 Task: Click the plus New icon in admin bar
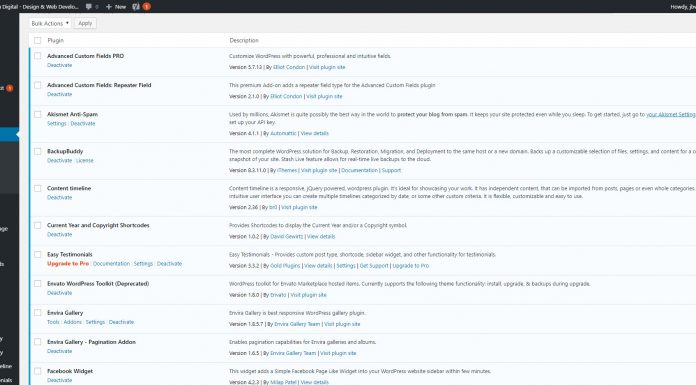tap(116, 7)
